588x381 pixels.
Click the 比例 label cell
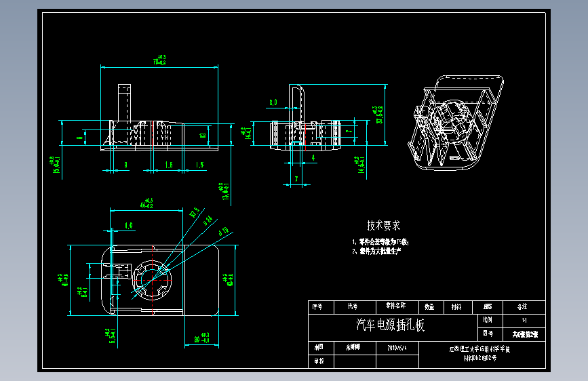coord(490,321)
